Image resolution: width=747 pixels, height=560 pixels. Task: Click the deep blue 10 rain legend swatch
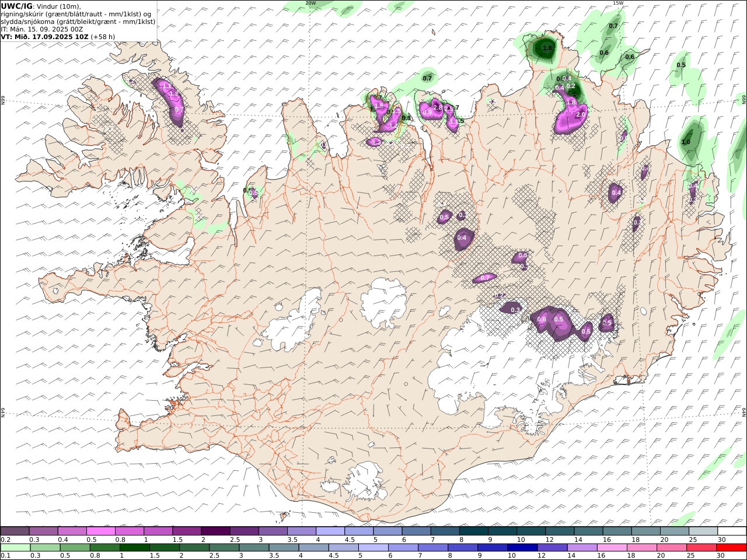click(522, 547)
